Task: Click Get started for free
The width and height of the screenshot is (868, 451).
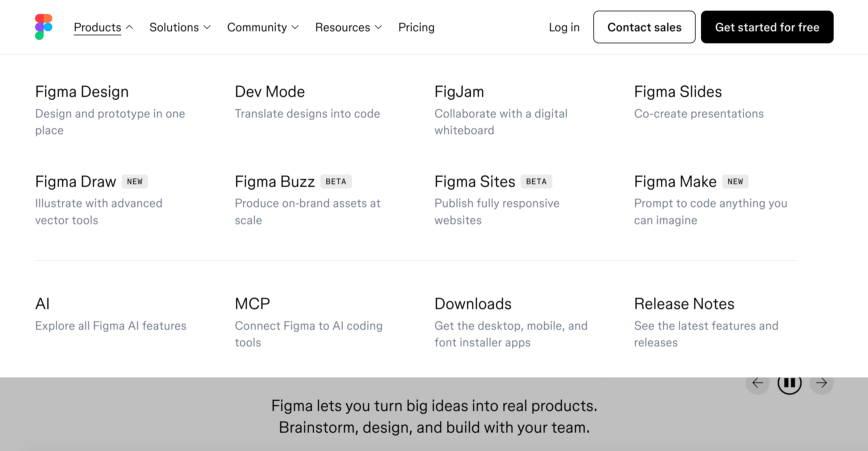Action: coord(767,27)
